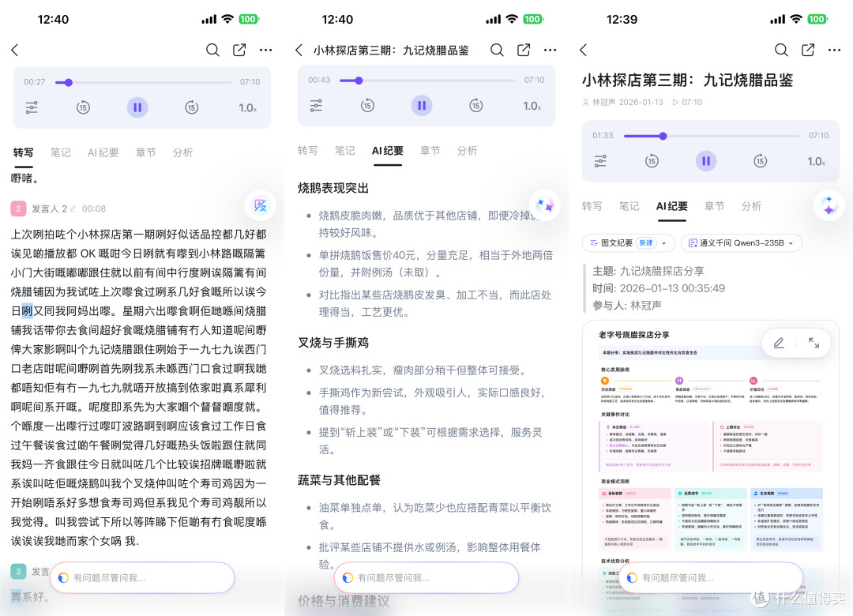
Task: Go back using left screen's back arrow
Action: point(15,50)
